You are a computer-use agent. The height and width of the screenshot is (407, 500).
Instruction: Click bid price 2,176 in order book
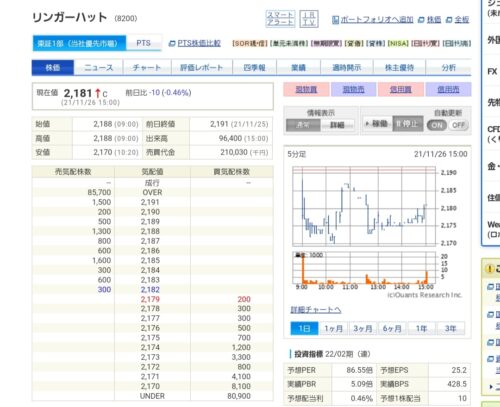(150, 328)
